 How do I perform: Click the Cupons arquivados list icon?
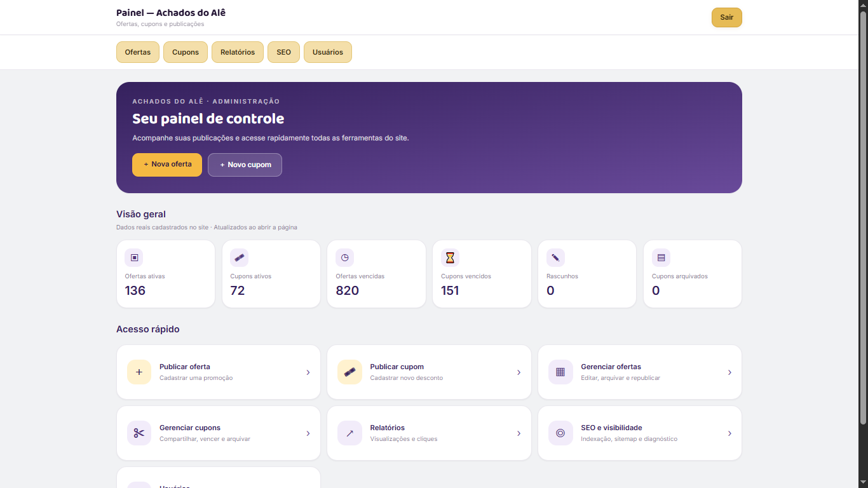[661, 257]
